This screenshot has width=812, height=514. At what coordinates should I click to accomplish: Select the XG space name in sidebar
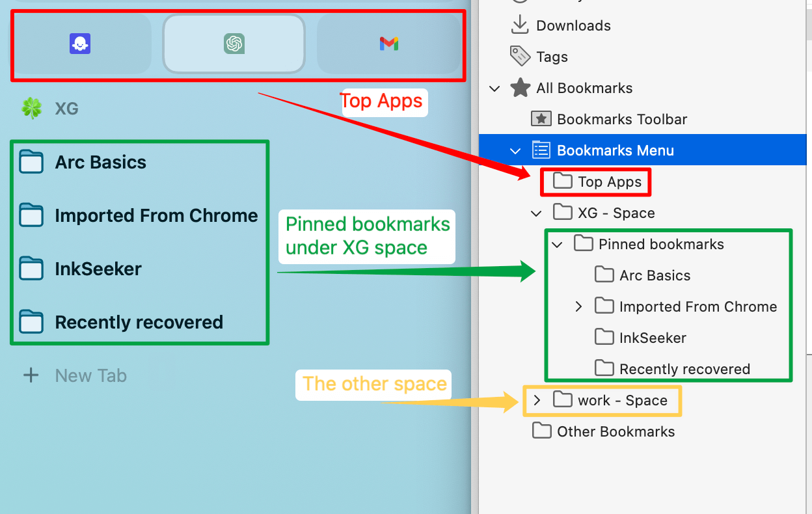(x=67, y=108)
